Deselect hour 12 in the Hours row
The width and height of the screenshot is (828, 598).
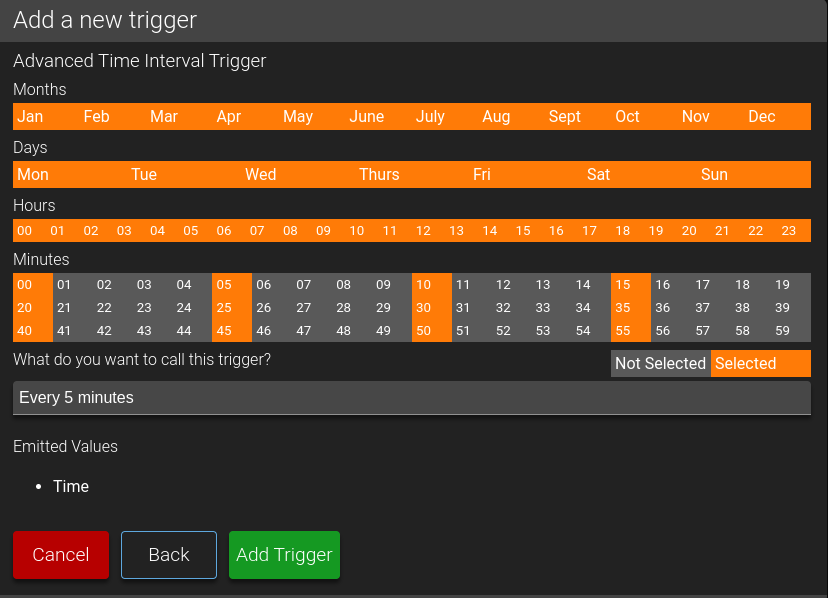click(423, 231)
